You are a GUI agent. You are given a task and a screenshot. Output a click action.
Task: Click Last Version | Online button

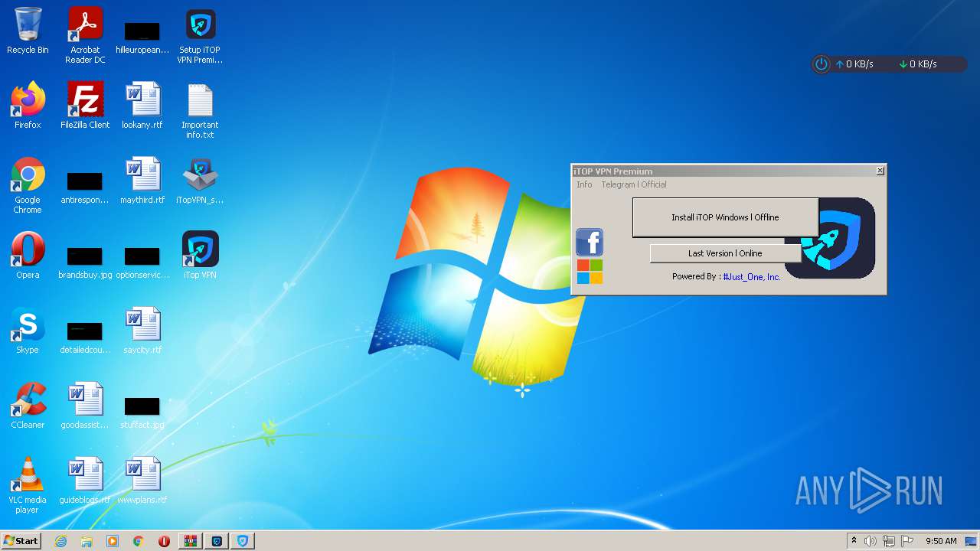point(725,253)
